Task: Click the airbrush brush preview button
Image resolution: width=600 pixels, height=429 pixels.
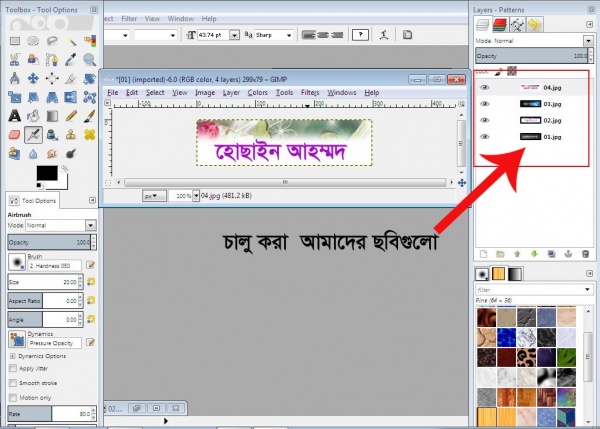Action: [17, 262]
